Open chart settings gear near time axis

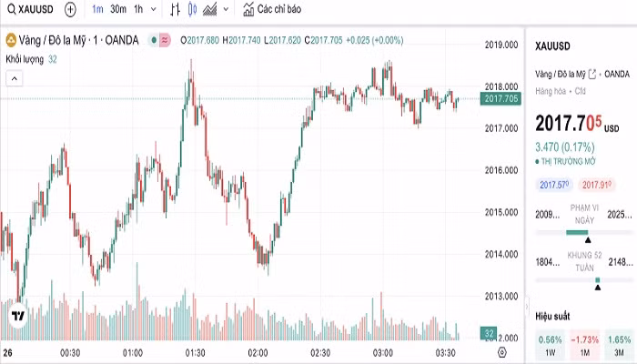pyautogui.click(x=502, y=352)
